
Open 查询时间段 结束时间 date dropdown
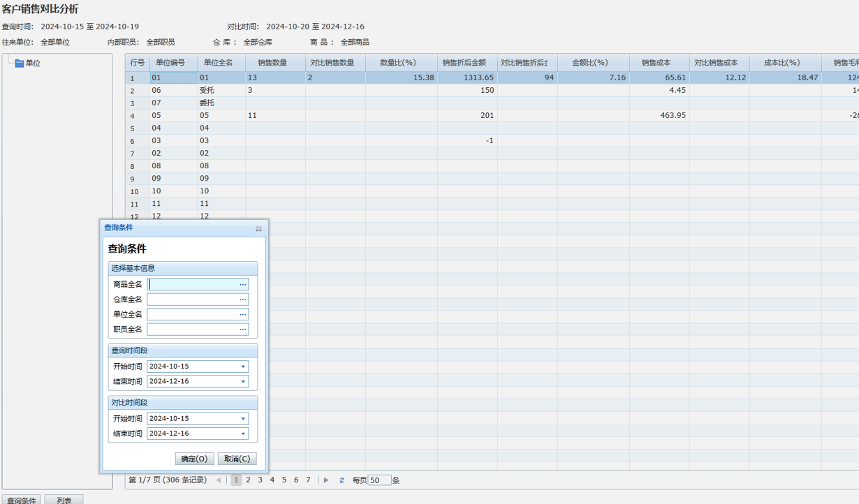pyautogui.click(x=243, y=382)
